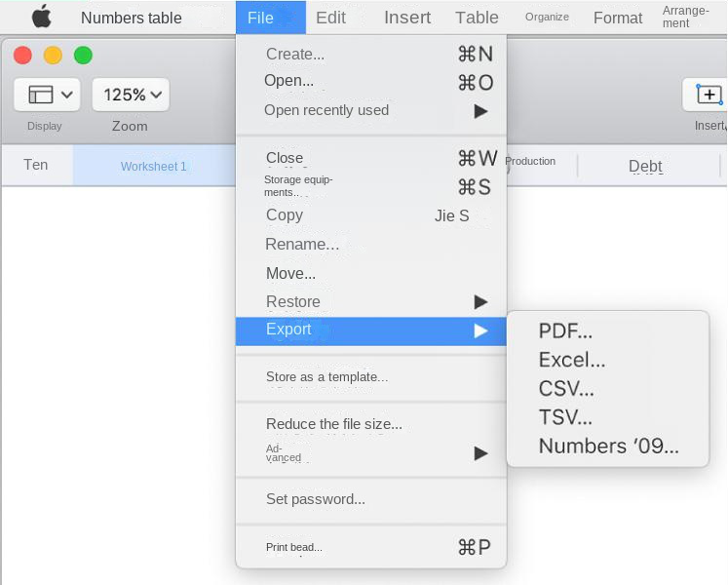Viewport: 728px width, 585px height.
Task: Open the Table menu
Action: pyautogui.click(x=477, y=18)
